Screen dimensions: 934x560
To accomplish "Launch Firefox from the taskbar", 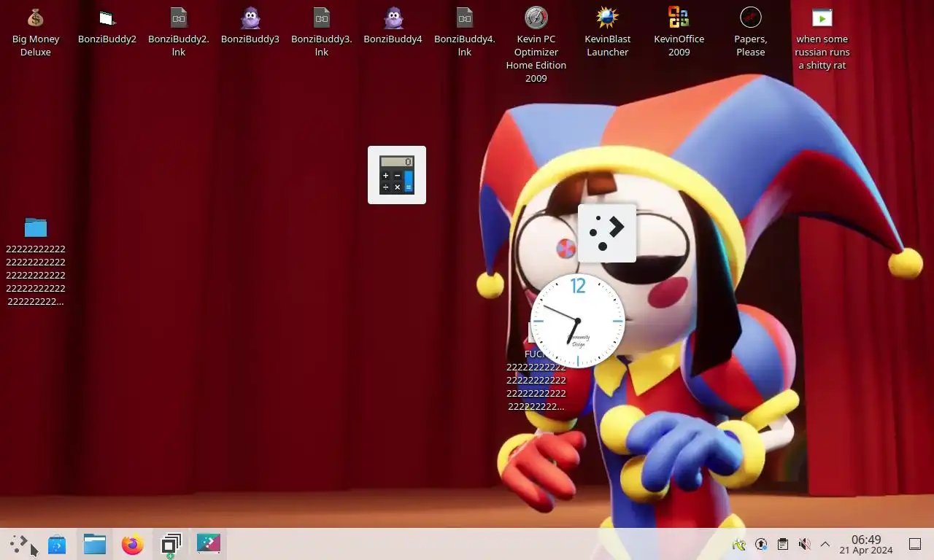I will click(133, 544).
